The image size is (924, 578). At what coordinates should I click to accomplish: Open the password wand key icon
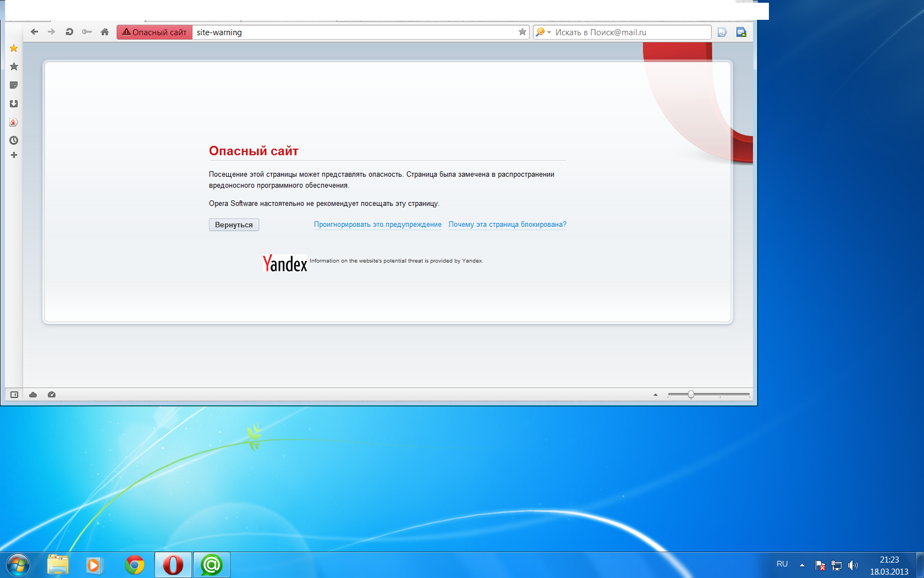tap(87, 32)
